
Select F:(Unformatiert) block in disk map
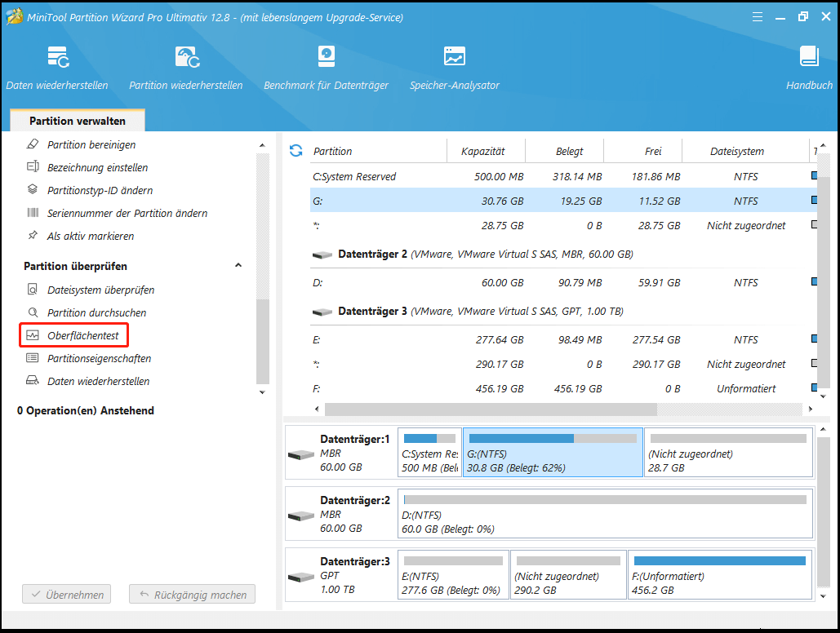[x=720, y=574]
